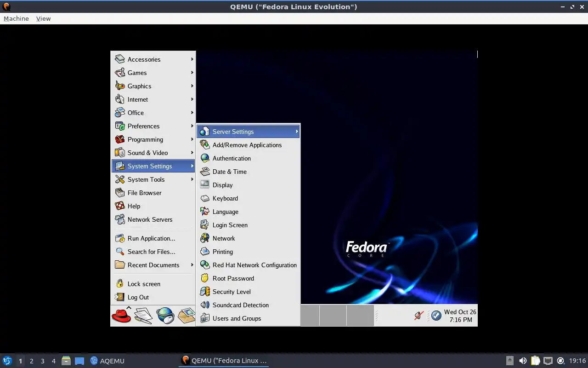The width and height of the screenshot is (588, 368).
Task: Expand the System Tools submenu arrow
Action: 192,179
